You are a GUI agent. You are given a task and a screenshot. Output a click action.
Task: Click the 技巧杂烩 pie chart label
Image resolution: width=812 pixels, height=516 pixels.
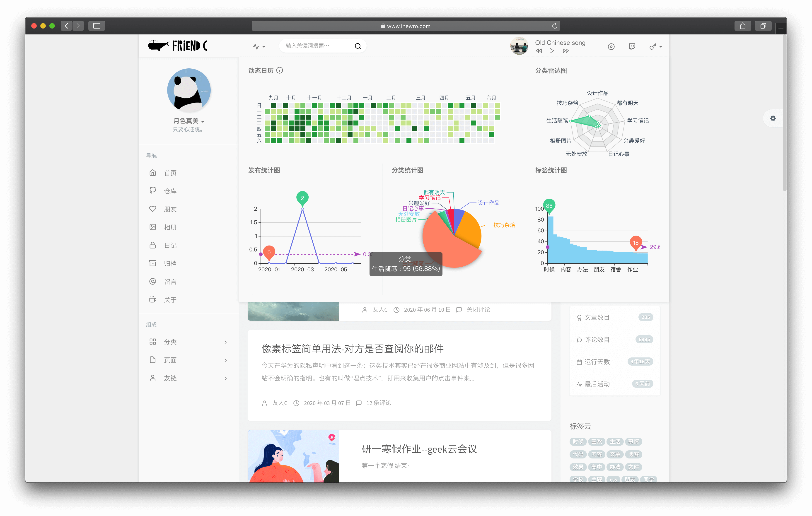(x=504, y=225)
